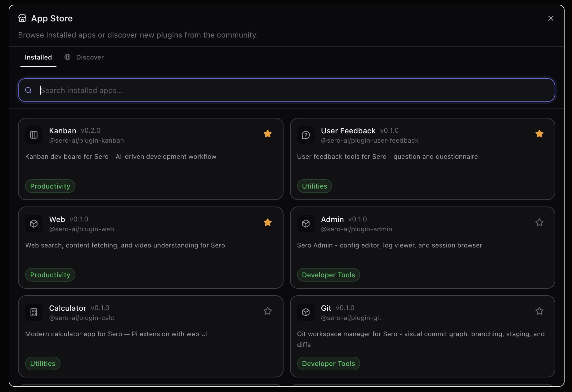This screenshot has height=392, width=572.
Task: Click the Admin plugin cube icon
Action: click(306, 224)
